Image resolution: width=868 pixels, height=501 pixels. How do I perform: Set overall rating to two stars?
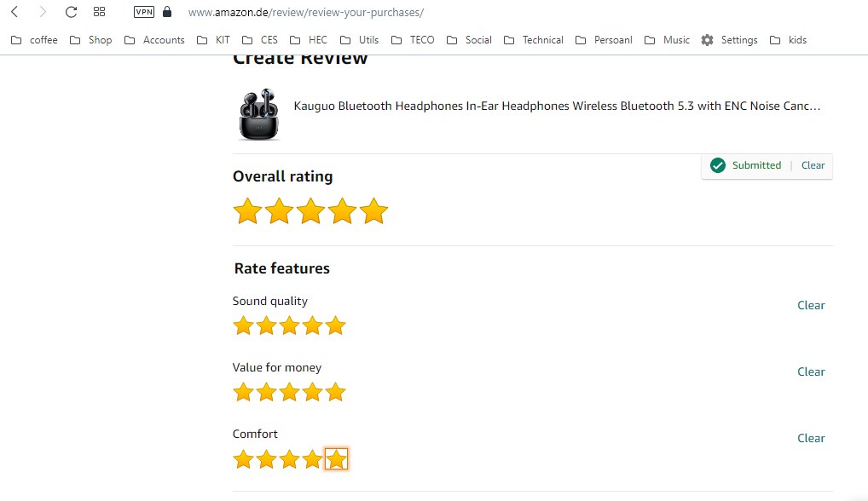tap(279, 211)
